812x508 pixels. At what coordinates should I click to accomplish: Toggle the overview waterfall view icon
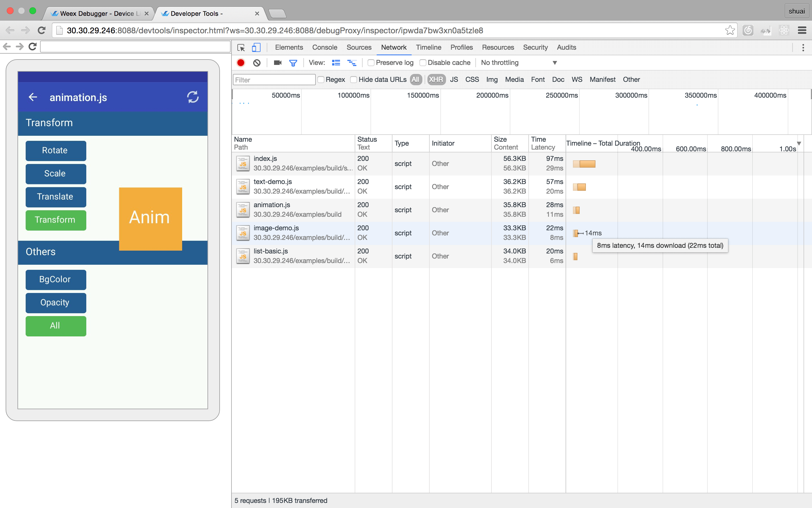pos(352,63)
